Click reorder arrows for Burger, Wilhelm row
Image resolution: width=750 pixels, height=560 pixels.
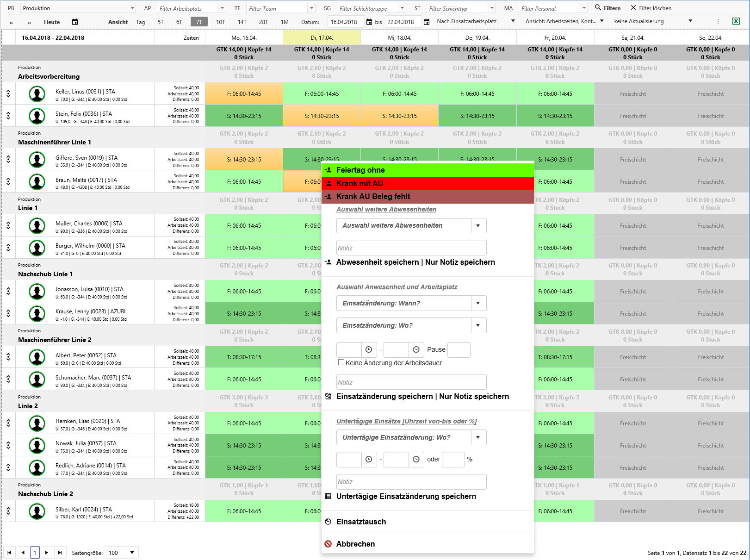8,248
